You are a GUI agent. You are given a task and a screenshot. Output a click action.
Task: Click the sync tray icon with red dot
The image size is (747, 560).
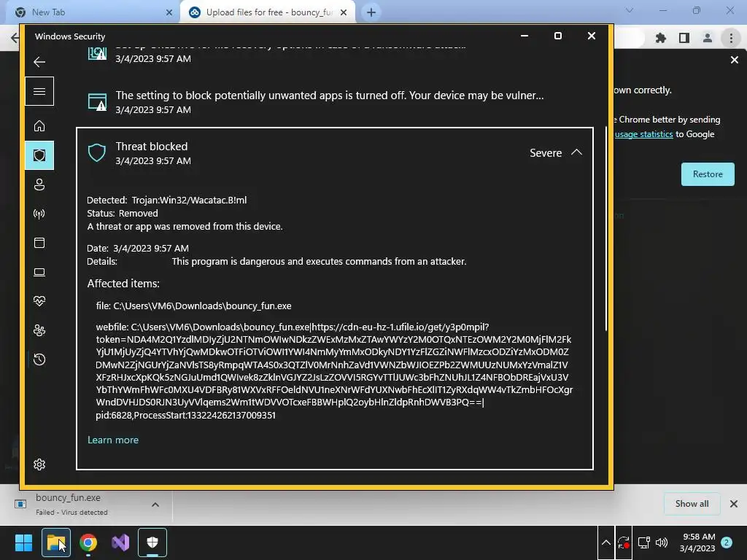click(624, 542)
